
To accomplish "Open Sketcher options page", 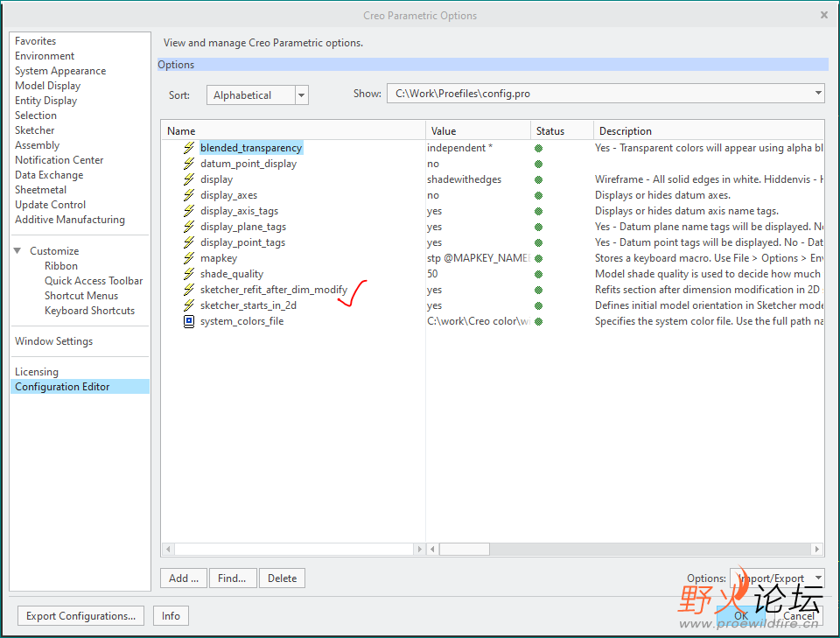I will pos(34,130).
